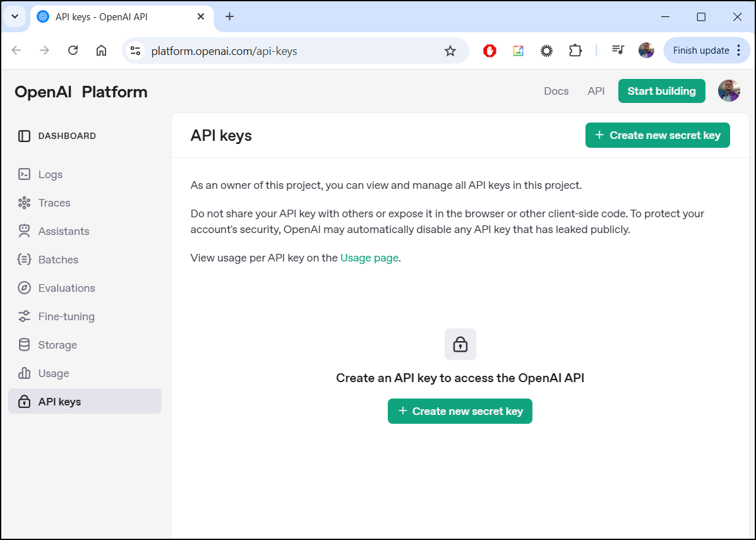Expand the tab search dropdown arrow

pos(15,16)
